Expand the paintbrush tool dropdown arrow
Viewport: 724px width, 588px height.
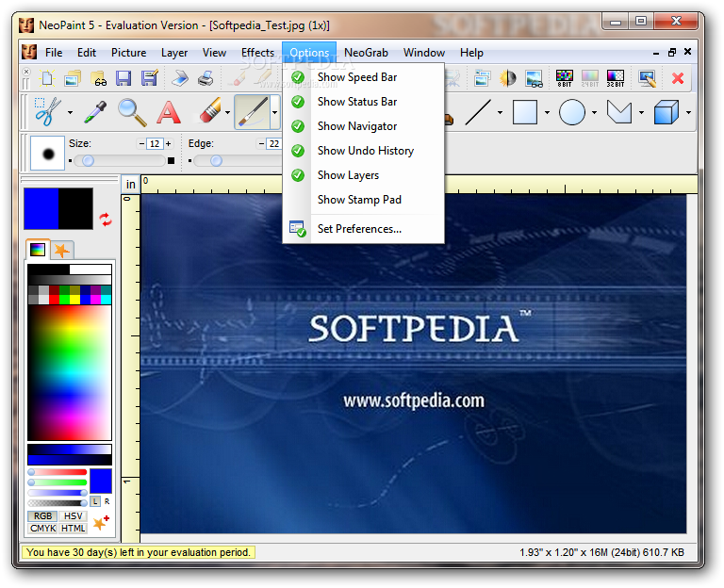tap(274, 112)
